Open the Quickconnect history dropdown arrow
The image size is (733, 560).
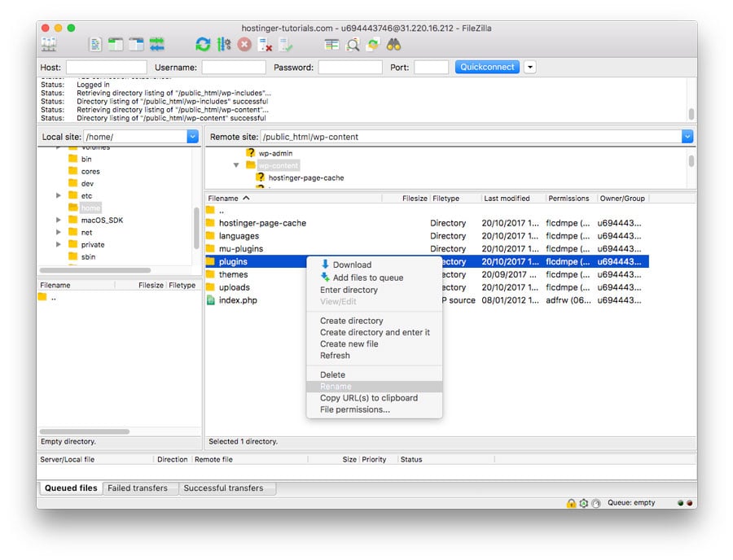pyautogui.click(x=529, y=68)
